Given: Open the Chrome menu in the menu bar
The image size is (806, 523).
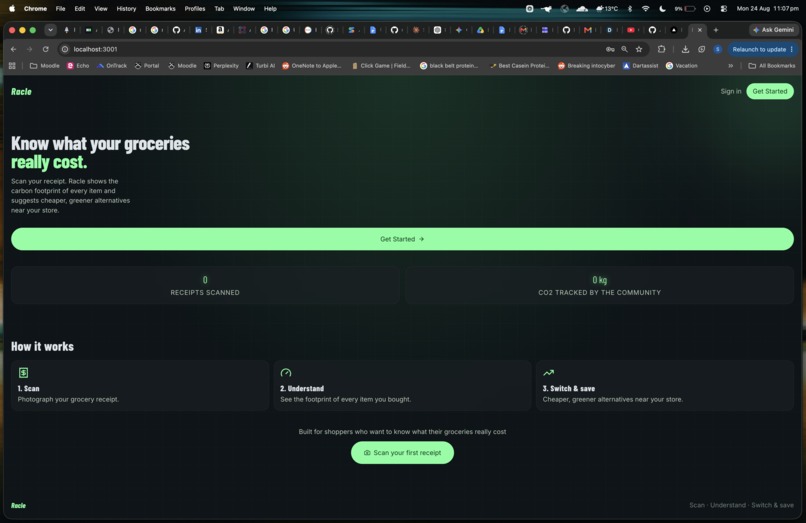Looking at the screenshot, I should tap(35, 9).
